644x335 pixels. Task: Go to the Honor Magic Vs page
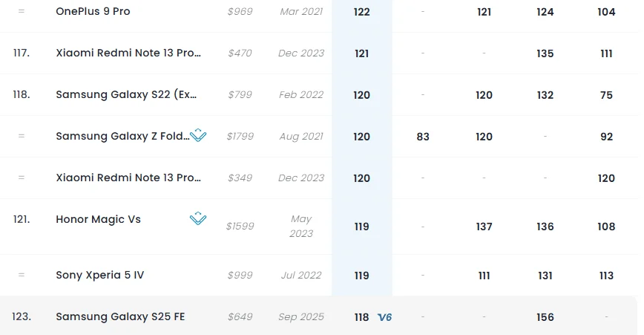tap(98, 219)
